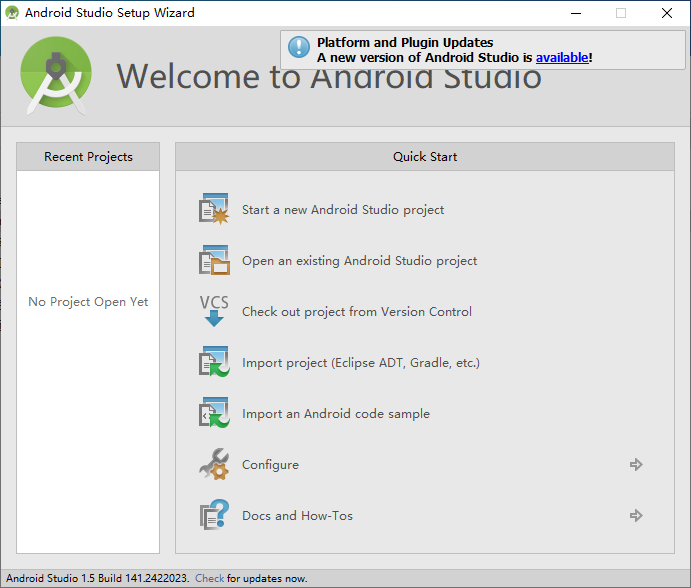Click the Import Android code sample icon
691x588 pixels.
214,413
